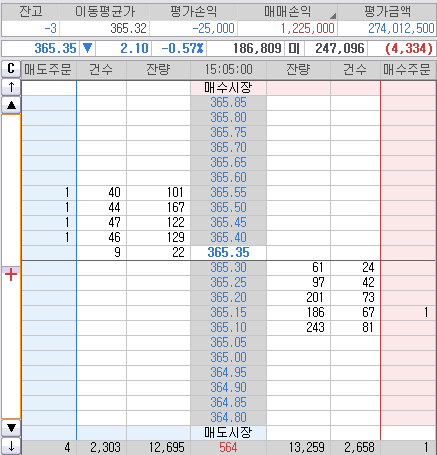Click price level 365.40
This screenshot has height=455, width=437.
pyautogui.click(x=228, y=238)
